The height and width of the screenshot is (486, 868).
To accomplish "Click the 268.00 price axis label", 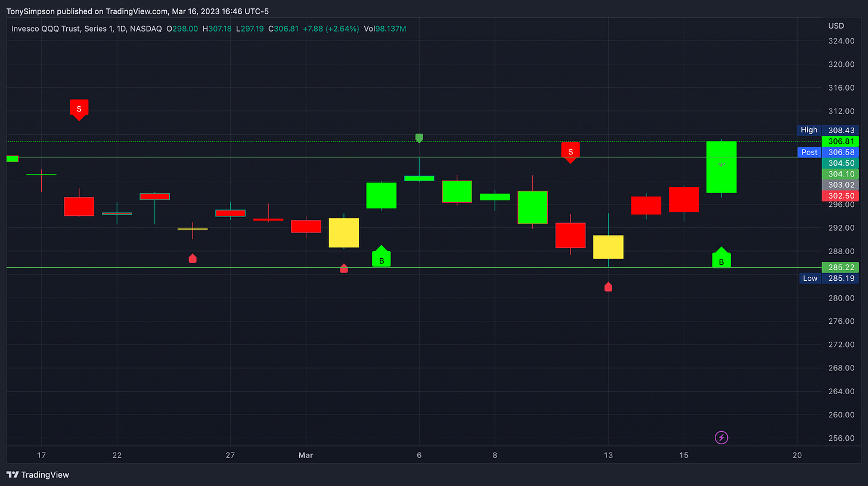I will pyautogui.click(x=841, y=368).
